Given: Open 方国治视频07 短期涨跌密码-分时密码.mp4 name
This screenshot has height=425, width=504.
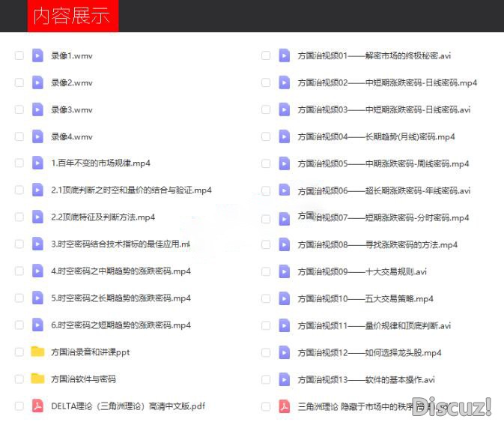Looking at the screenshot, I should click(x=383, y=217).
